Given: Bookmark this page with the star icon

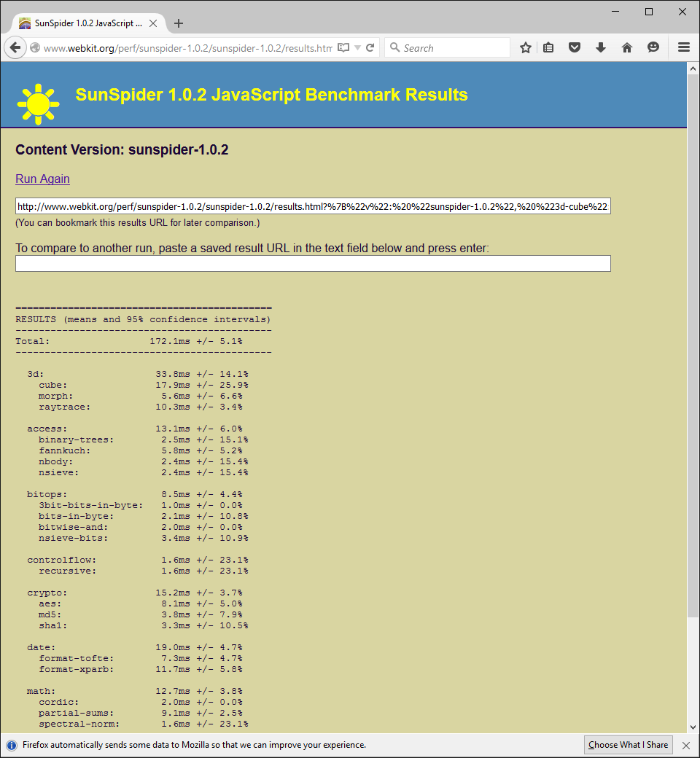Looking at the screenshot, I should pyautogui.click(x=526, y=47).
